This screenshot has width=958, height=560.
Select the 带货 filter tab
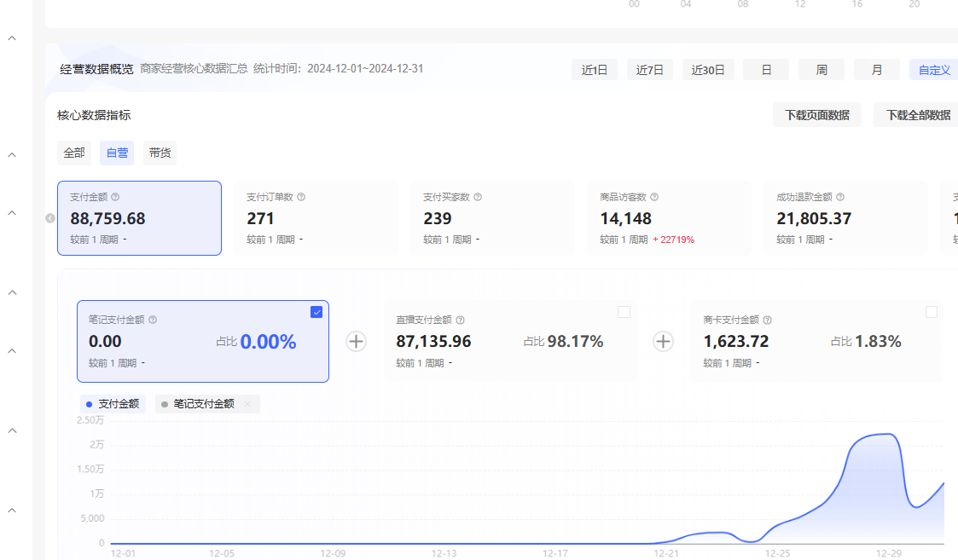pyautogui.click(x=160, y=153)
